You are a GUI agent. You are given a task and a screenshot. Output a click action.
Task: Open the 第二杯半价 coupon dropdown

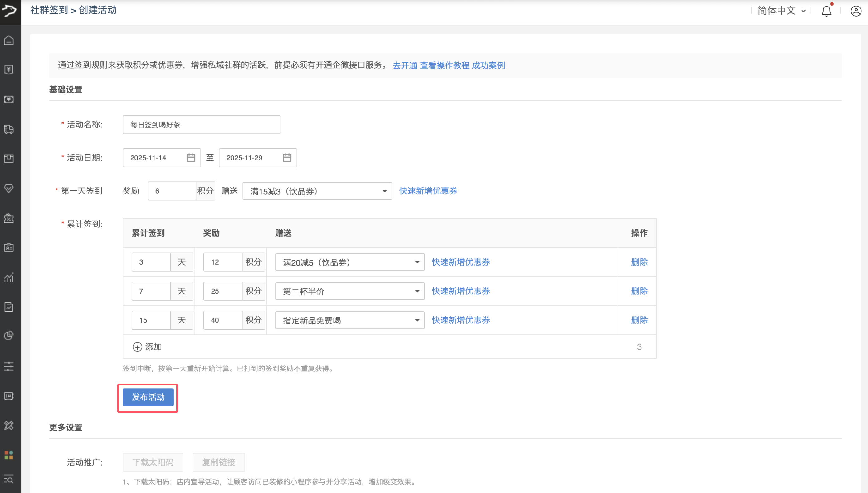point(349,291)
